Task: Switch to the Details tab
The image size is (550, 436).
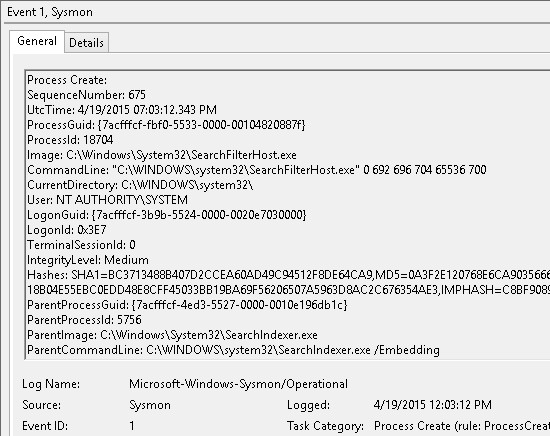Action: click(x=86, y=43)
